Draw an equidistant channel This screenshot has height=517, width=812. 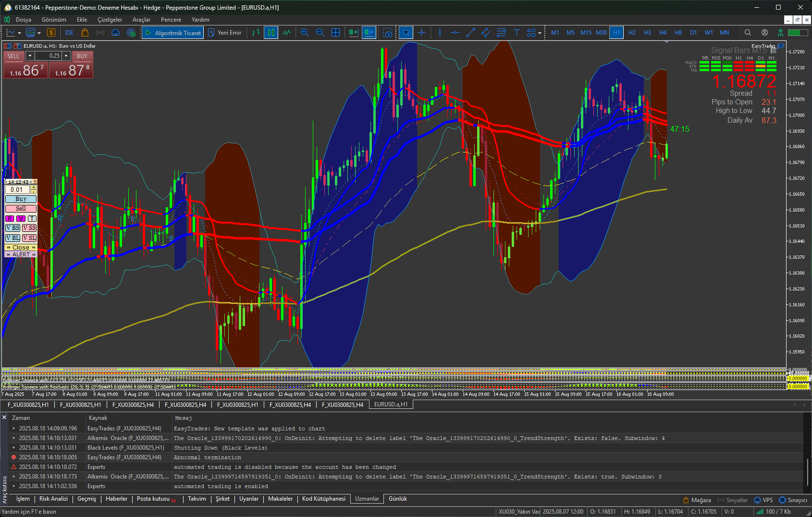(486, 33)
